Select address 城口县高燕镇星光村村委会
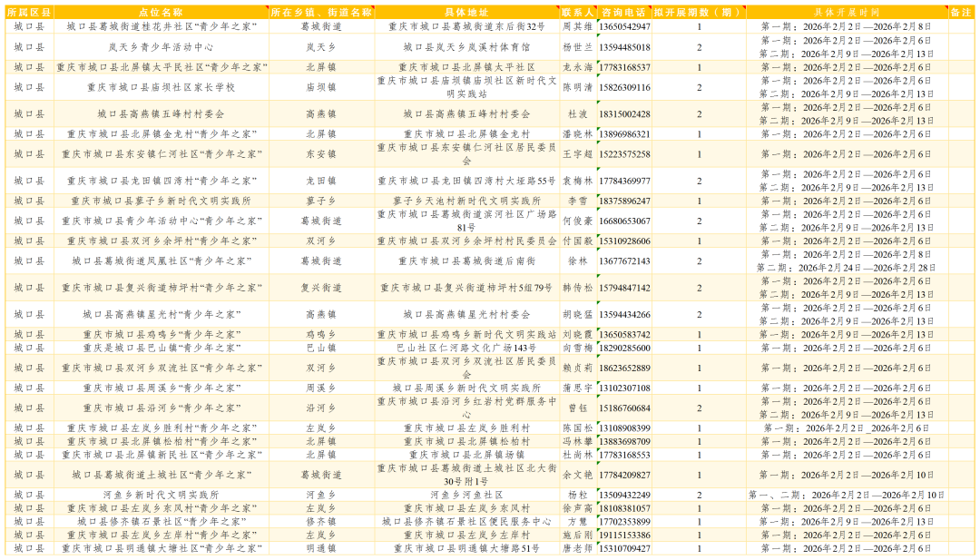 tap(467, 314)
